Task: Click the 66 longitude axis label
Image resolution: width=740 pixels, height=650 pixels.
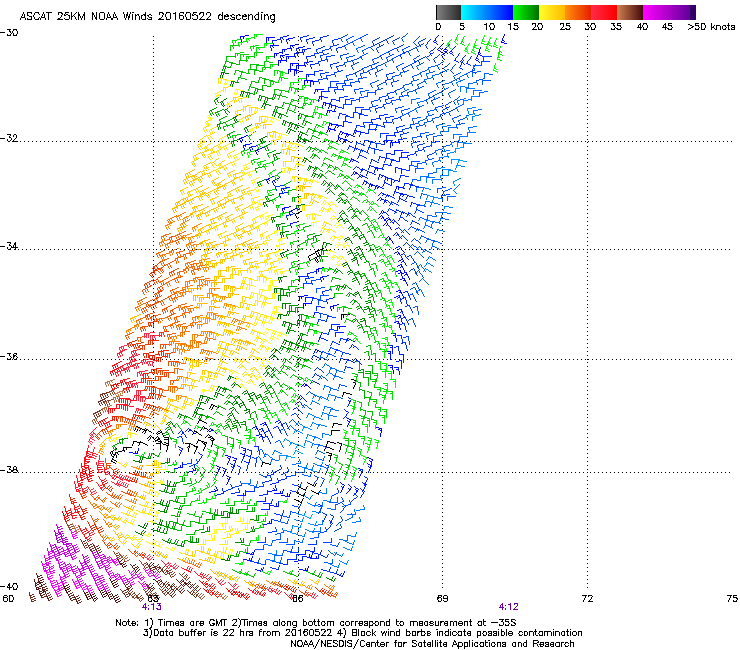Action: (x=297, y=599)
